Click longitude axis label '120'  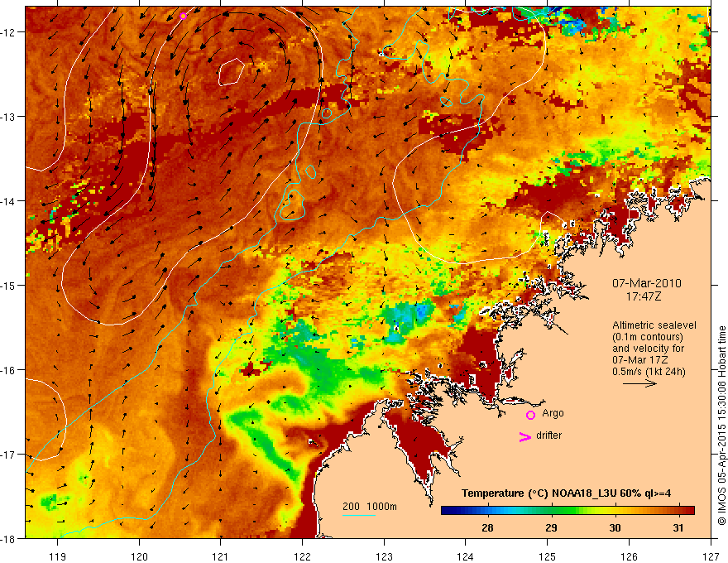tap(139, 556)
